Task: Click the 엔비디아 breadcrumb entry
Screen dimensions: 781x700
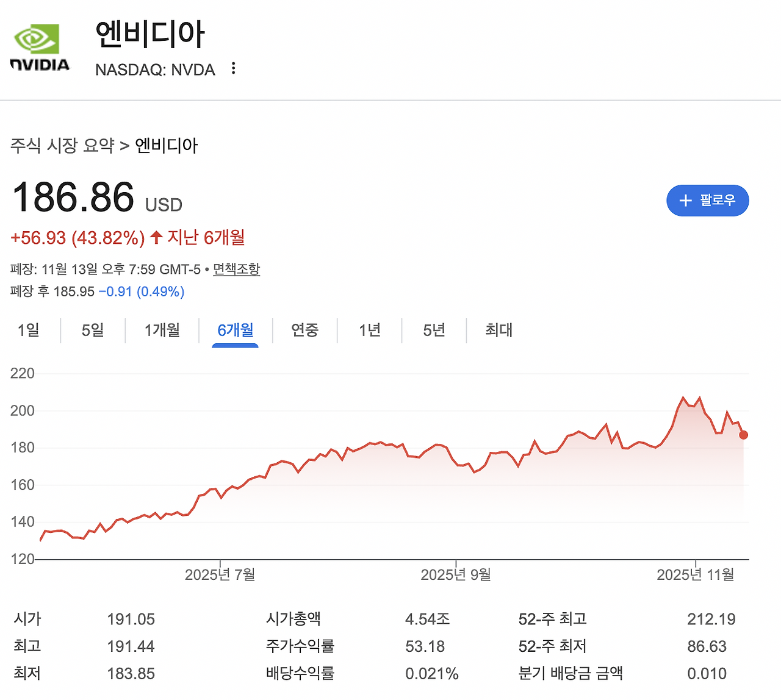Action: (x=166, y=145)
